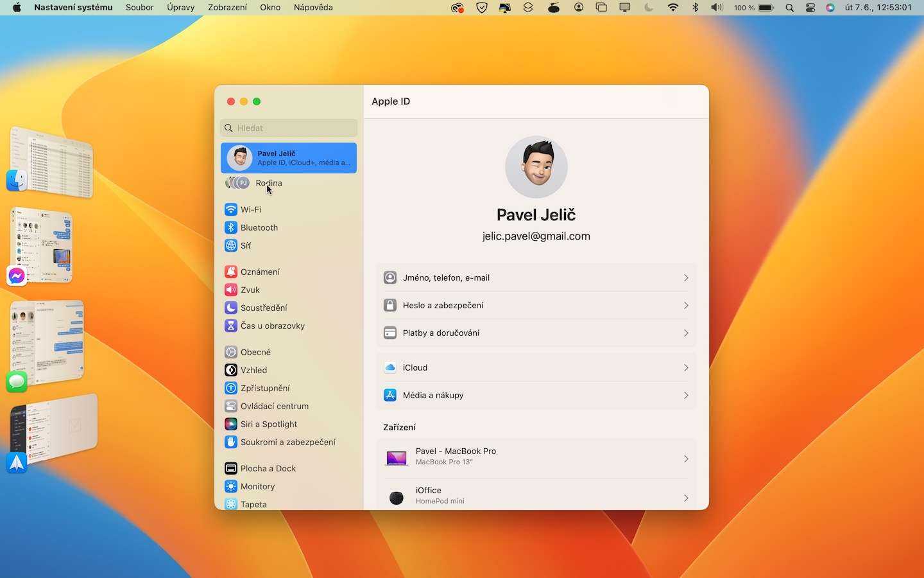Image resolution: width=924 pixels, height=578 pixels.
Task: Open Jméno, telefon, e-mail row
Action: pos(536,277)
